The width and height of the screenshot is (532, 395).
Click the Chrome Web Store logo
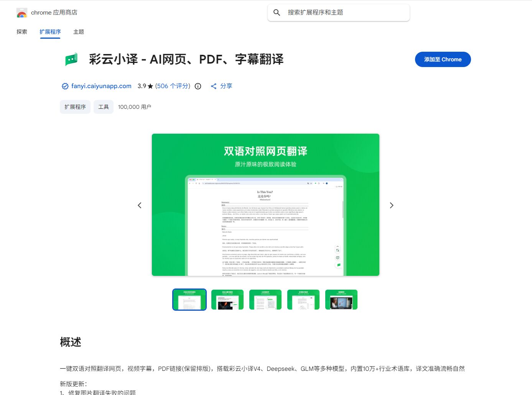point(22,12)
